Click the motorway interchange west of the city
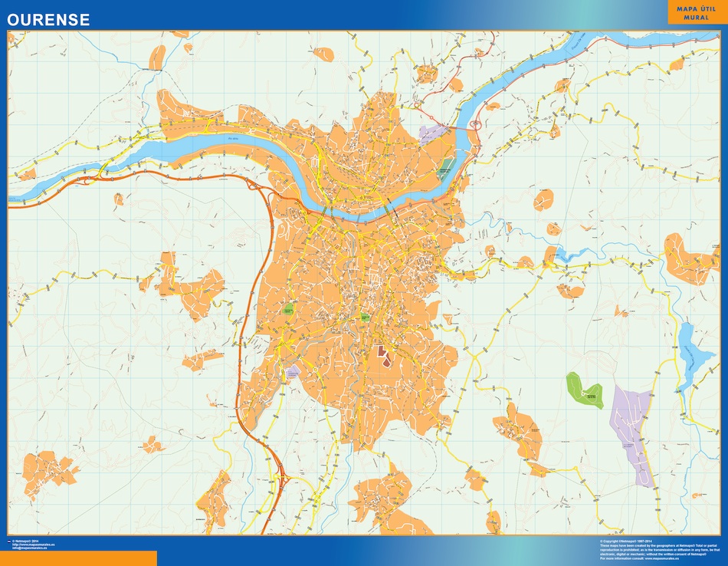Screen dimensions: 728x566 [x=254, y=185]
